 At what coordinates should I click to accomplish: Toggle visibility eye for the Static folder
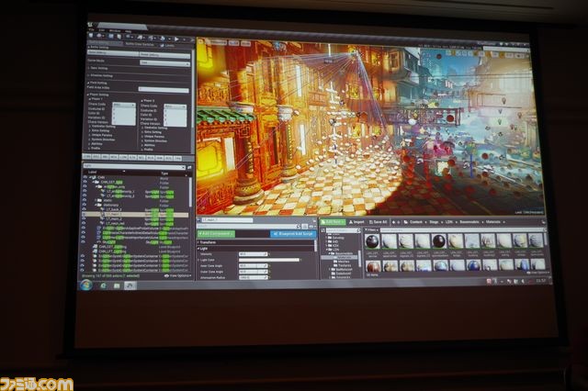pyautogui.click(x=85, y=200)
